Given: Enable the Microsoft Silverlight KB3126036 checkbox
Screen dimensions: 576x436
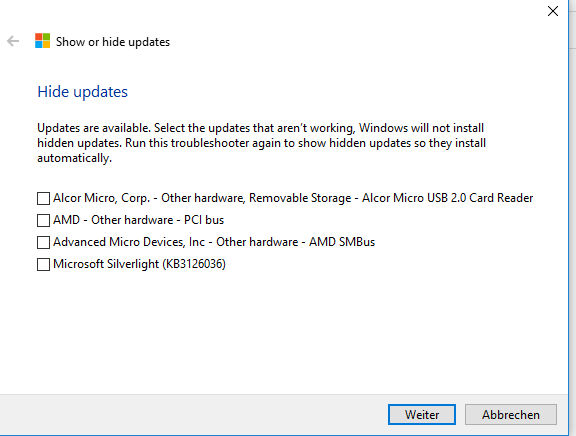Looking at the screenshot, I should [43, 264].
